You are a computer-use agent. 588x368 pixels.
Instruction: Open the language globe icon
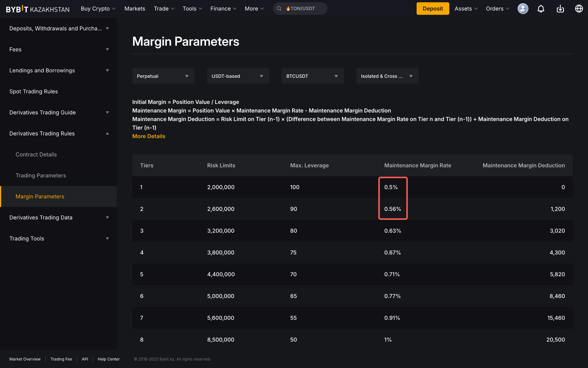(579, 9)
